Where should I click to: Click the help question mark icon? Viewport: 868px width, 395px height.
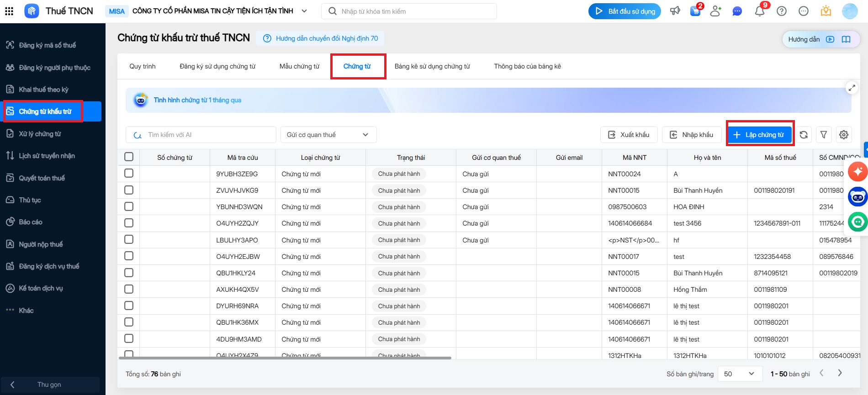782,11
